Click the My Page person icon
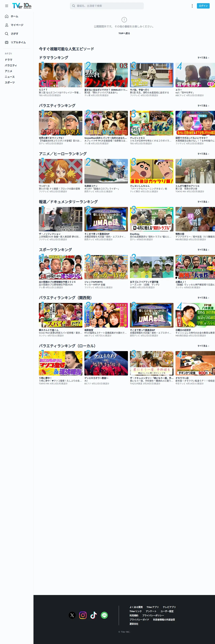Viewport: 215px width, 644px height. (x=7, y=25)
